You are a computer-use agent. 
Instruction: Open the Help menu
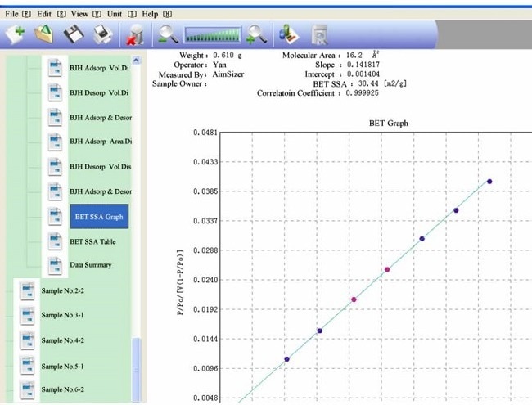[157, 14]
